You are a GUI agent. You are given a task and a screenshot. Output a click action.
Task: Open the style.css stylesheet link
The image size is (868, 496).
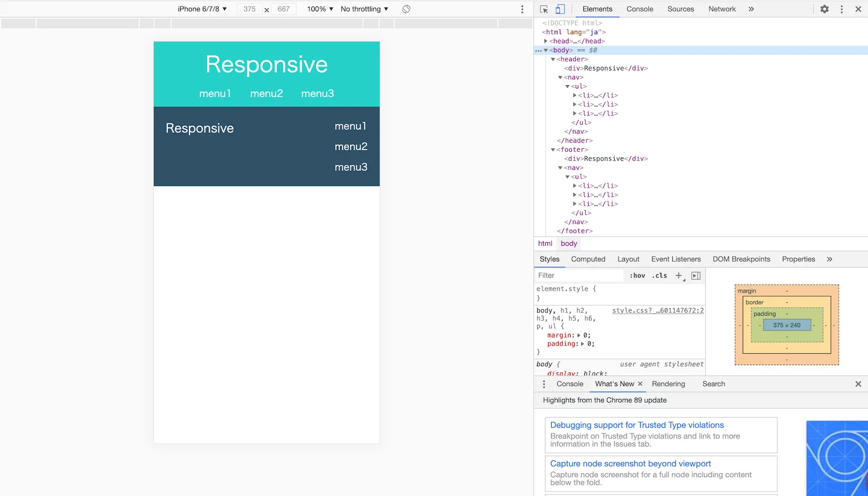click(658, 310)
